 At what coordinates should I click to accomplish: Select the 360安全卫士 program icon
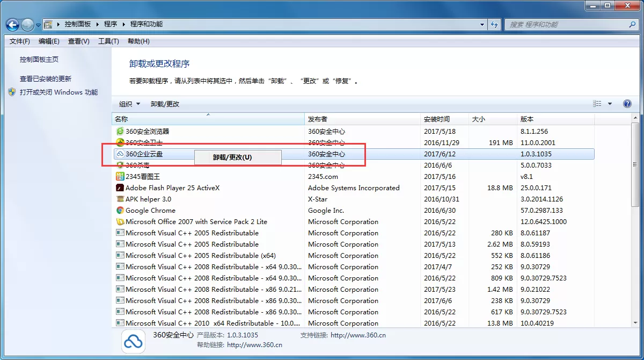(x=120, y=142)
